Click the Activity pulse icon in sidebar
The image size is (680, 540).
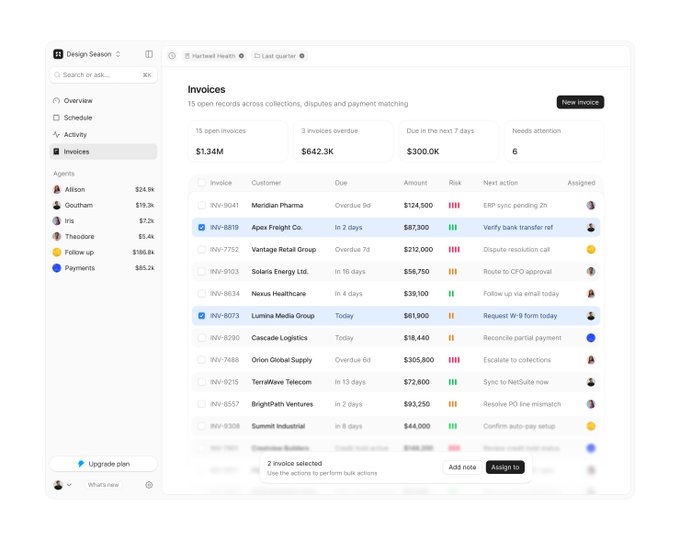click(56, 134)
